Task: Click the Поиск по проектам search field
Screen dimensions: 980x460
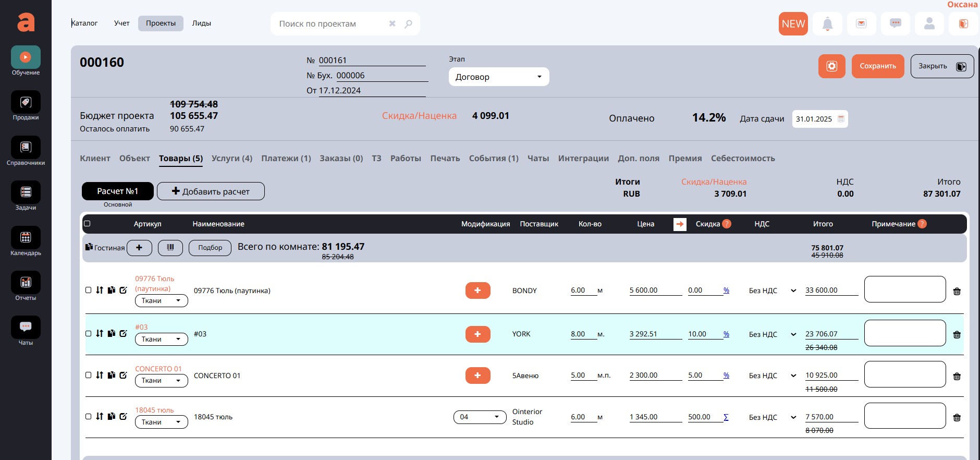Action: pyautogui.click(x=331, y=24)
